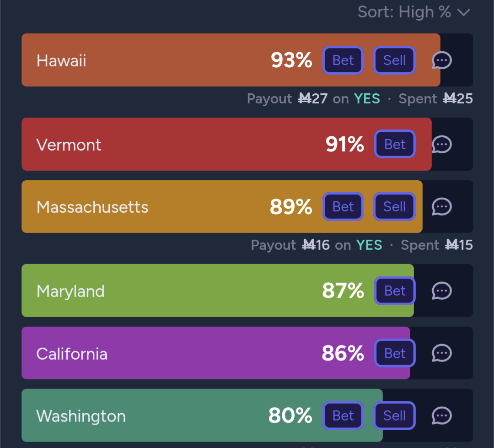Open comments for the Maryland answer
Screen dimensions: 494x448
(x=442, y=291)
